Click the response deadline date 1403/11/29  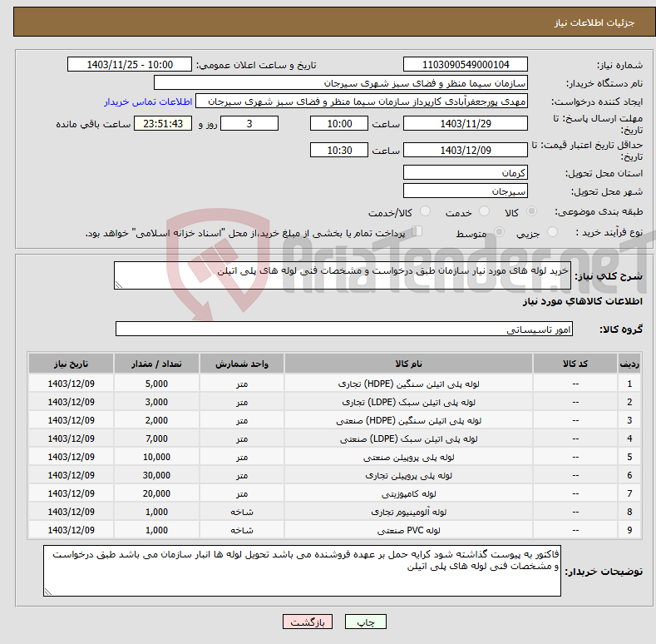click(x=466, y=123)
